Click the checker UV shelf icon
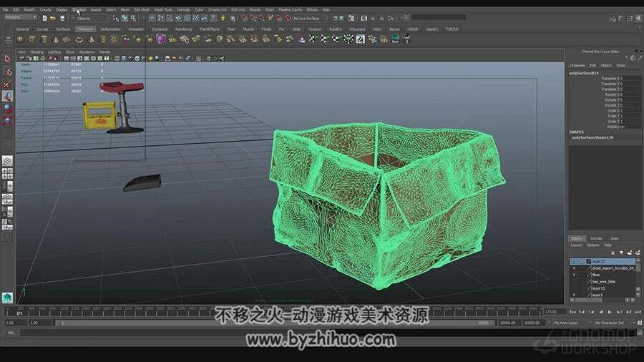This screenshot has width=644, height=362. (x=360, y=39)
